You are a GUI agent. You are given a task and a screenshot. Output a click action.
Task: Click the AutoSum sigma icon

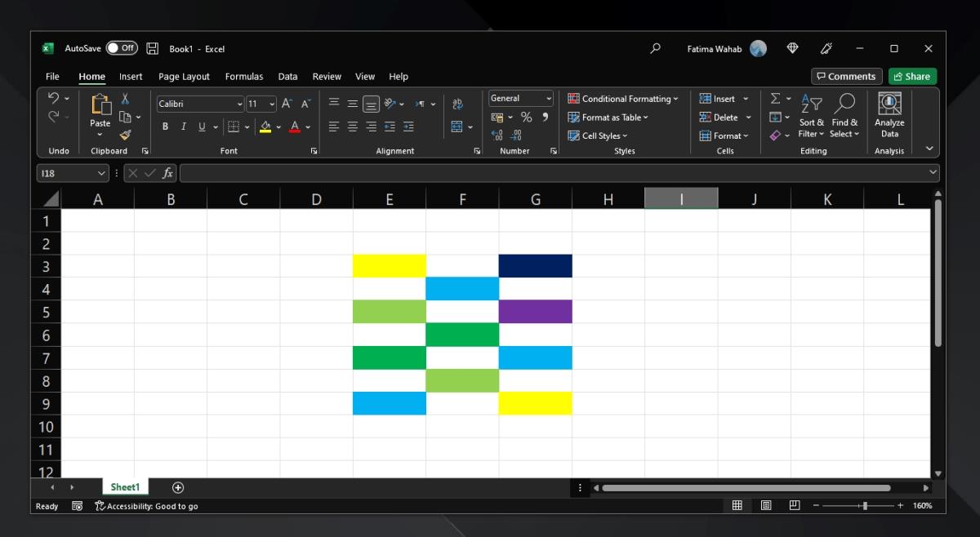click(775, 99)
